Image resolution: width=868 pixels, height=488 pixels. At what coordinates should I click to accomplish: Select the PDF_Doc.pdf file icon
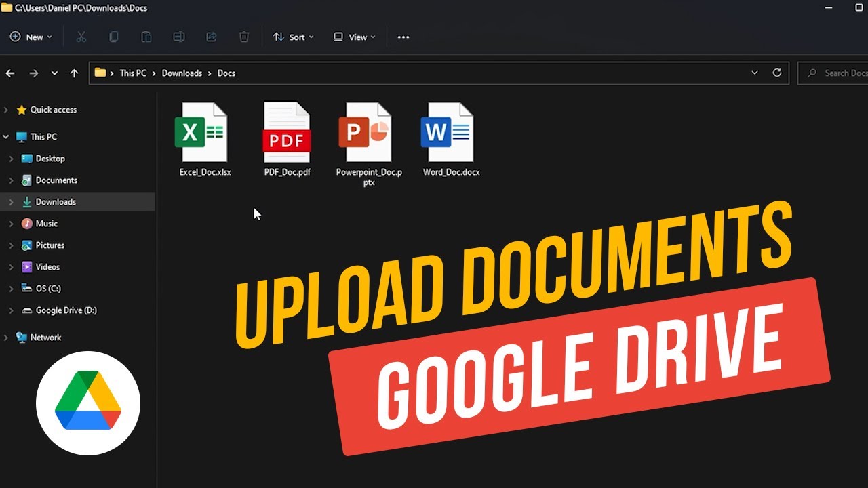[287, 132]
